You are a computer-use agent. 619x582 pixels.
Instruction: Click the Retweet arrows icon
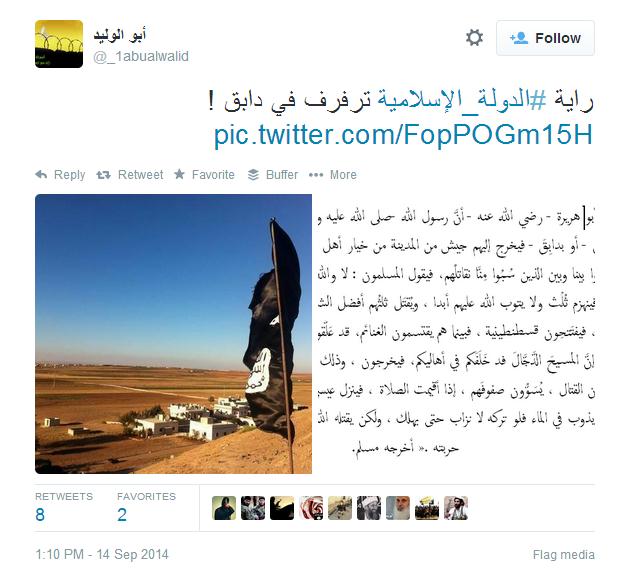(103, 175)
